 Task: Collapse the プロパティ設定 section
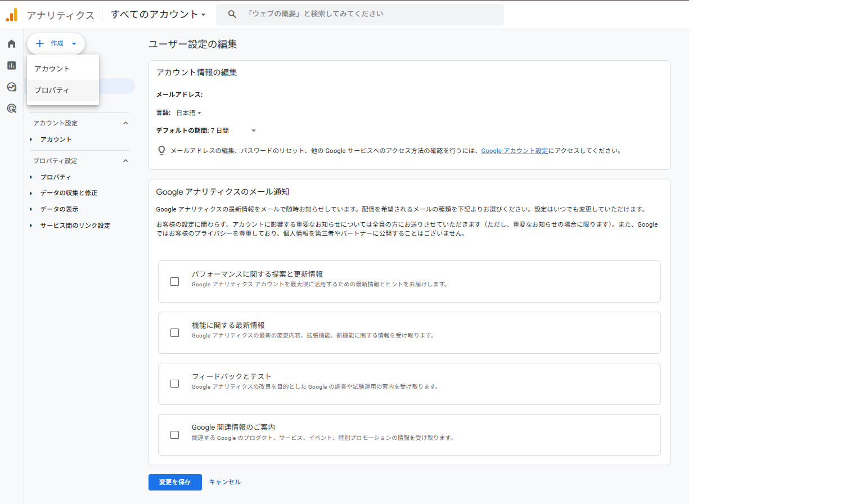click(x=125, y=161)
